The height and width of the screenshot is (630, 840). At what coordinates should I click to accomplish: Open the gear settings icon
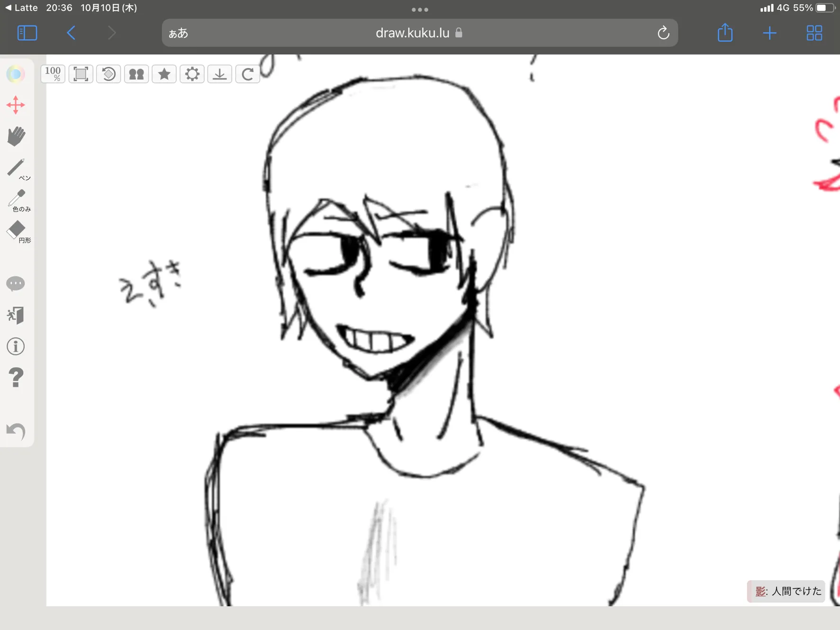click(x=192, y=74)
